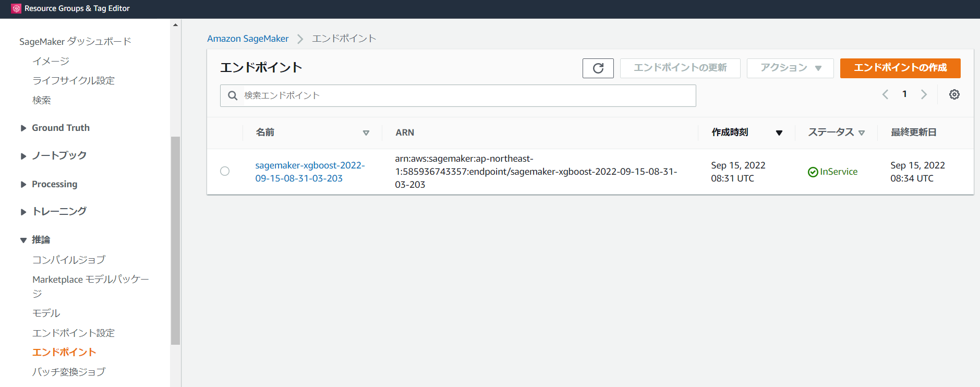Open Amazon SageMaker breadcrumb link
Viewport: 980px width, 387px height.
[248, 39]
